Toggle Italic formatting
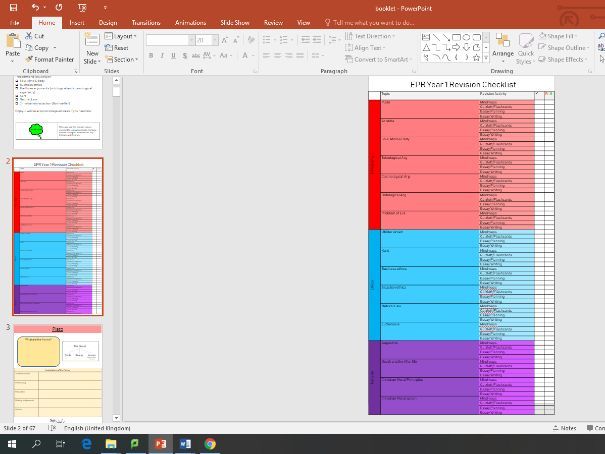This screenshot has height=454, width=605. (x=162, y=56)
